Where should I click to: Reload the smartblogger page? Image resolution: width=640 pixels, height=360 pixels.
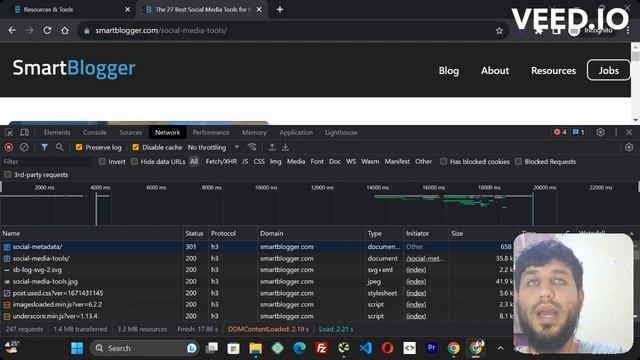(x=47, y=30)
